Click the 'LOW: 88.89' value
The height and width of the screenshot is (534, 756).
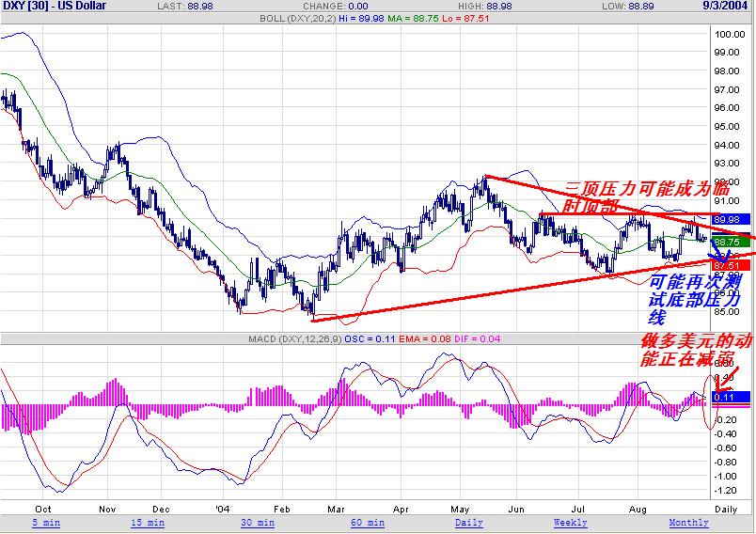[628, 7]
